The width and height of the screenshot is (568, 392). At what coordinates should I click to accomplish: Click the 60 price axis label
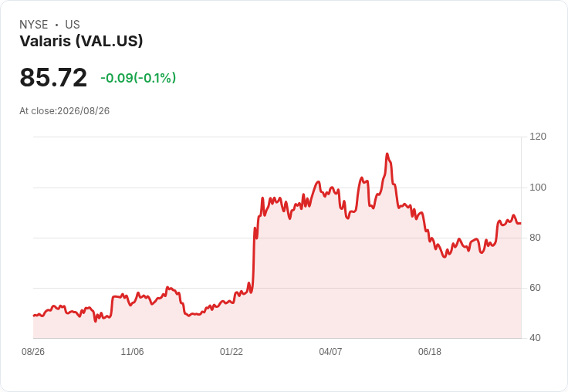coord(535,288)
